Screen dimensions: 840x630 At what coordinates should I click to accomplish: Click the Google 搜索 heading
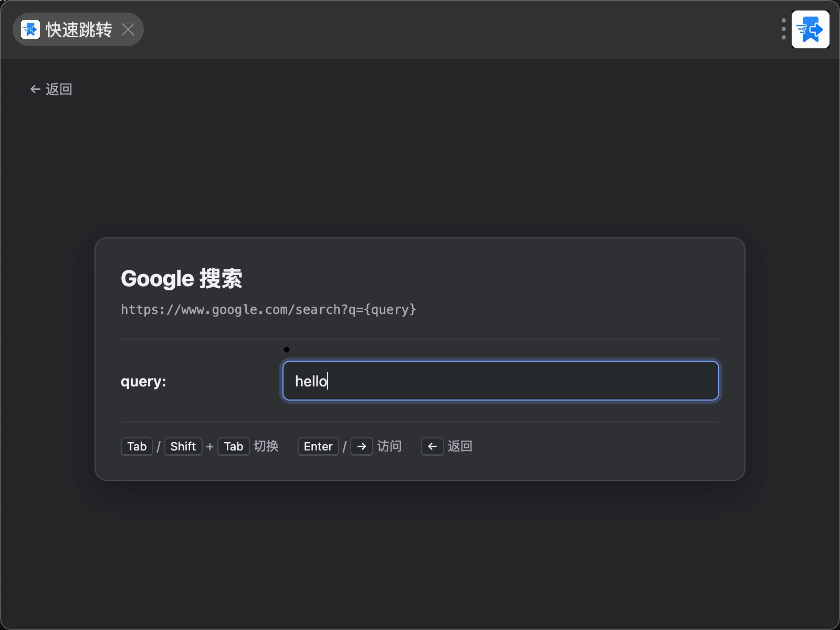(x=182, y=278)
